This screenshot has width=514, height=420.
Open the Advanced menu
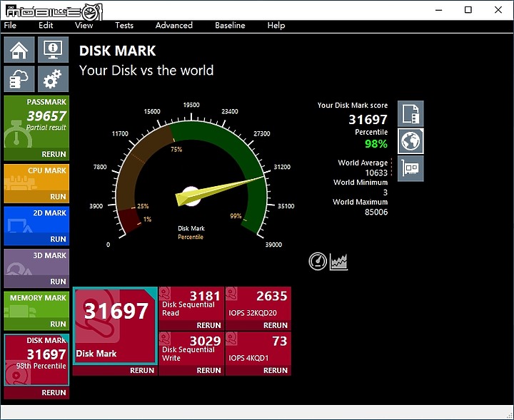(x=174, y=25)
